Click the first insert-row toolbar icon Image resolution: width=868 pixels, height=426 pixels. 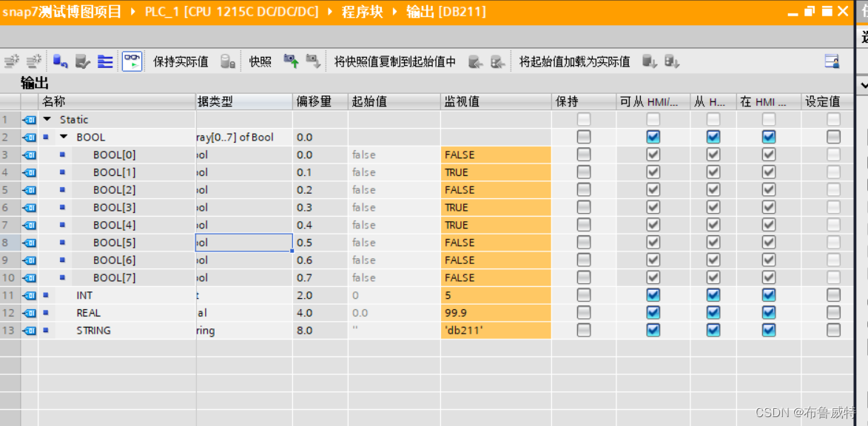point(12,61)
